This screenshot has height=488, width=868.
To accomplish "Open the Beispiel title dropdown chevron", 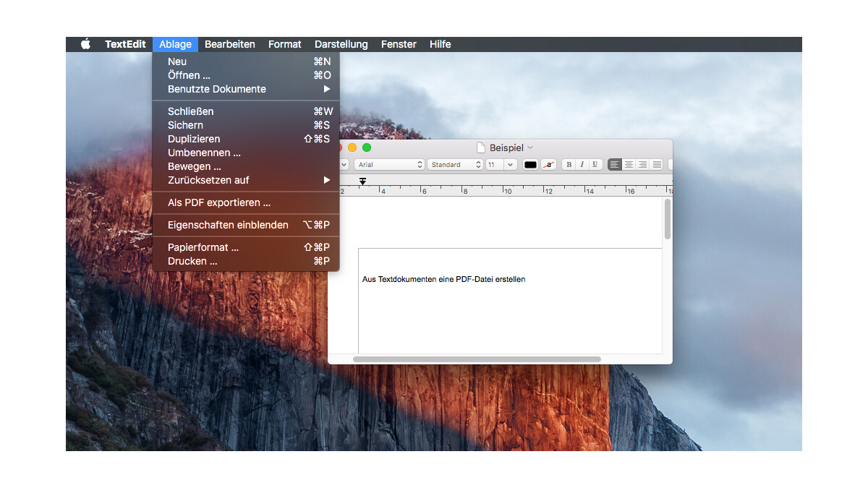I will pyautogui.click(x=530, y=147).
